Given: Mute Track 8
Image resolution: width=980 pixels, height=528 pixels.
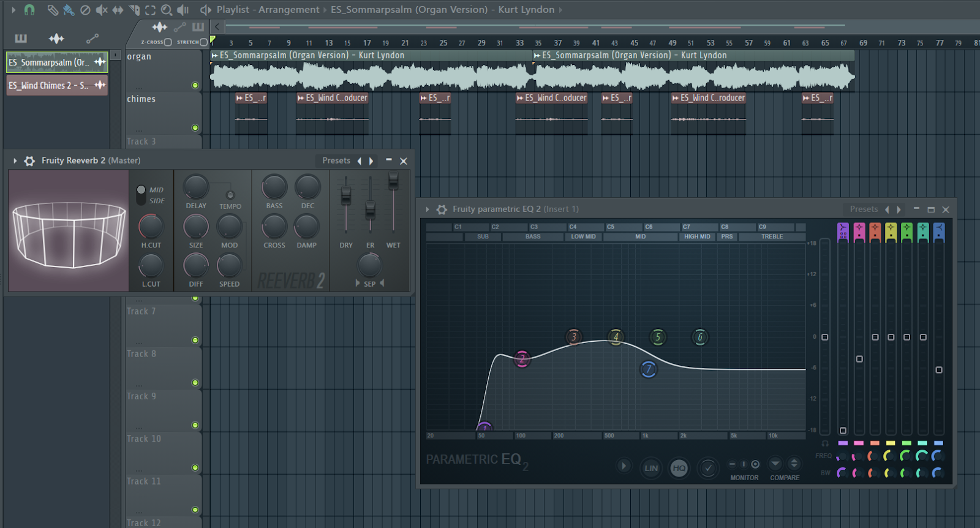Looking at the screenshot, I should click(x=195, y=382).
